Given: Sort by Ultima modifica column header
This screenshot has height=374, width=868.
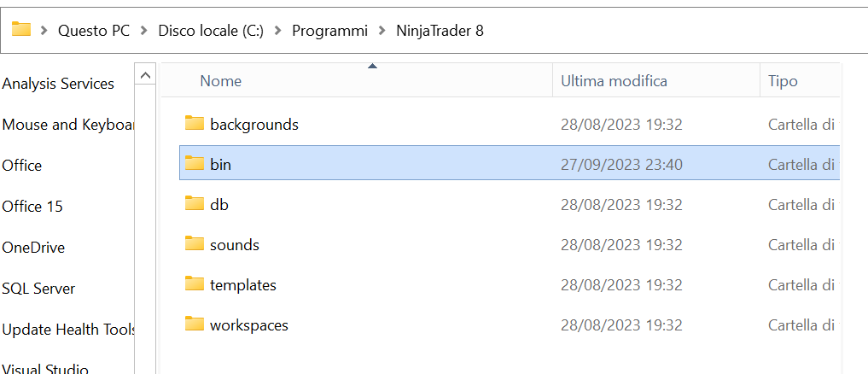Looking at the screenshot, I should (614, 81).
